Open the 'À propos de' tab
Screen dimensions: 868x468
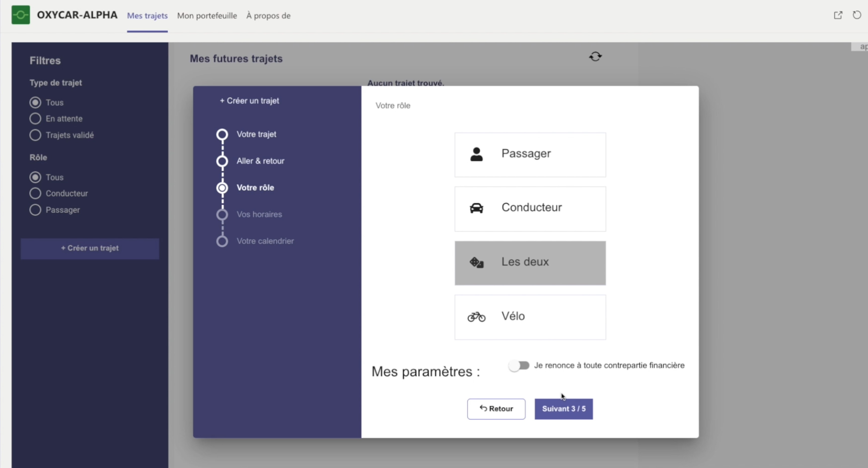pos(268,16)
